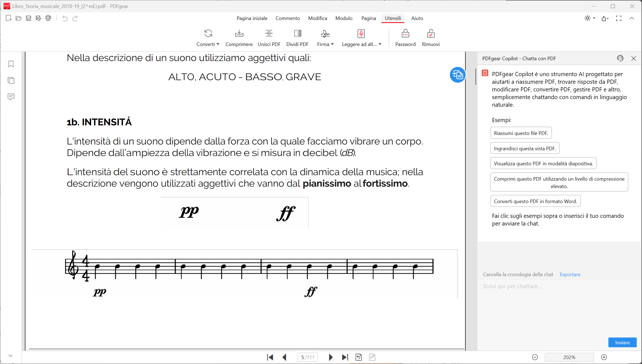
Task: Enter fullscreen mode
Action: click(x=619, y=18)
